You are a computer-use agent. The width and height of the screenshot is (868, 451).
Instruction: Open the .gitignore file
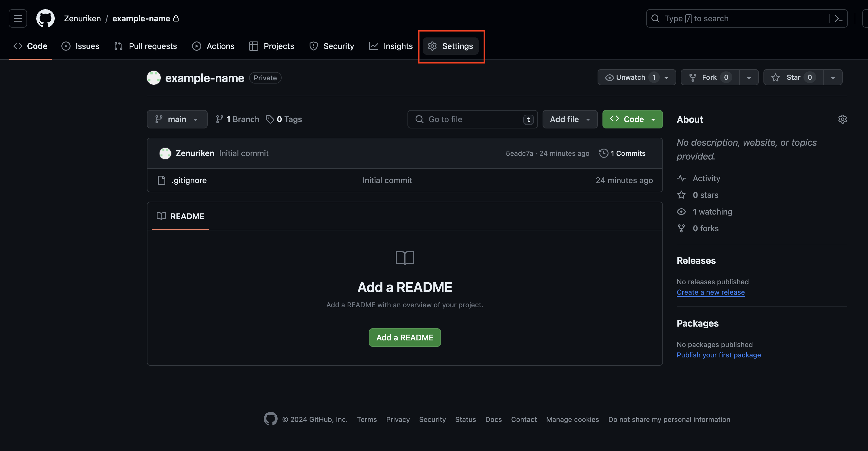189,180
